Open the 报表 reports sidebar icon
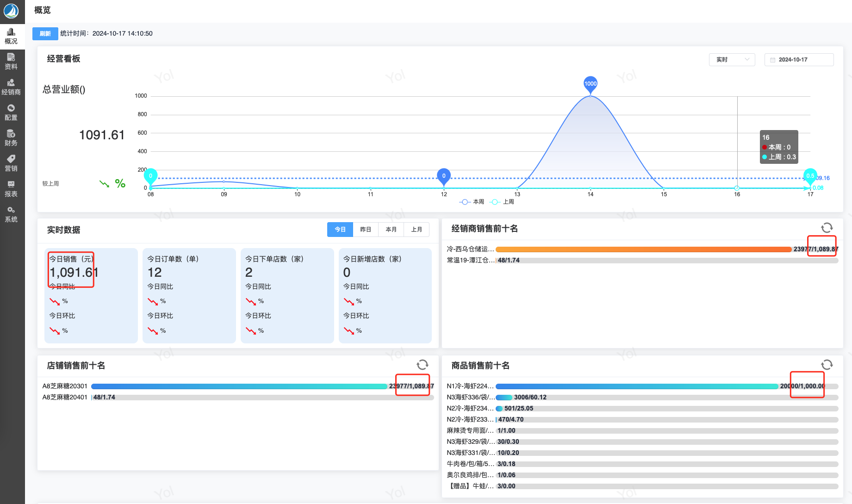This screenshot has height=504, width=852. point(11,189)
